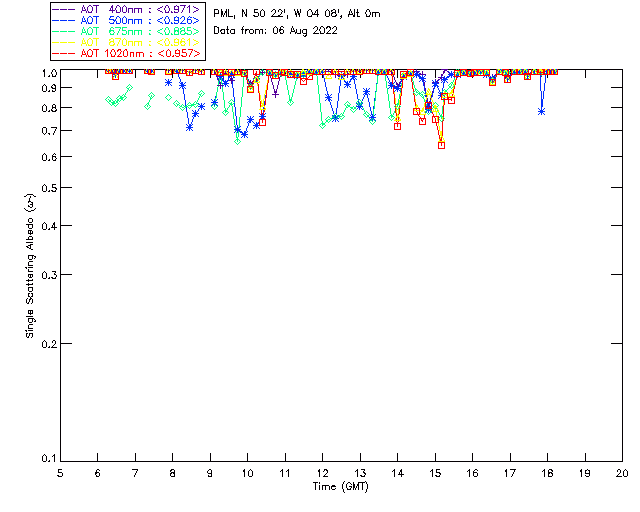Click the 7 x-axis hour label
Viewport: 640px width, 512px height.
point(135,473)
